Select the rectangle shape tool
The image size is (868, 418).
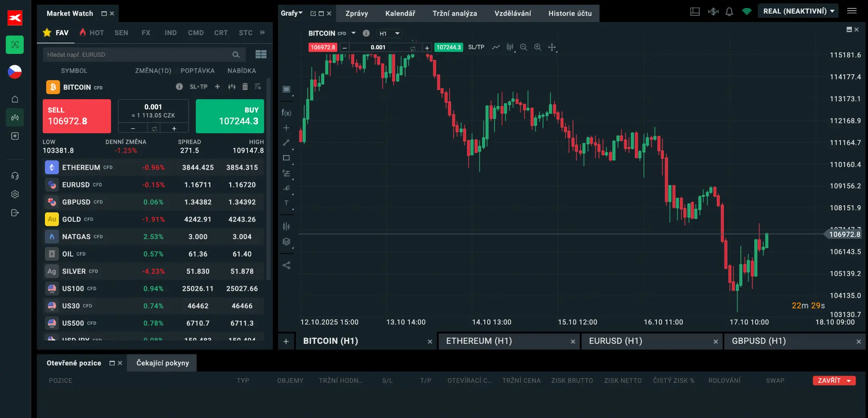click(287, 158)
